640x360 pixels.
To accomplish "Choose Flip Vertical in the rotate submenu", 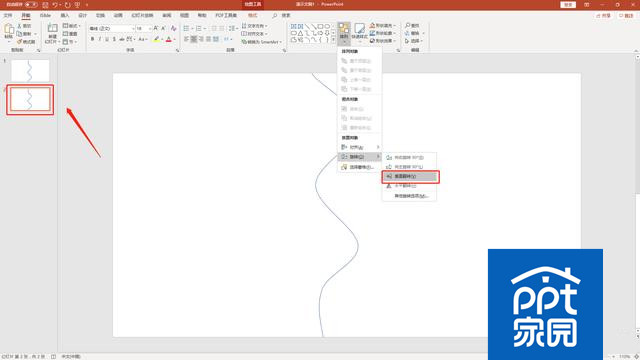I will [410, 176].
